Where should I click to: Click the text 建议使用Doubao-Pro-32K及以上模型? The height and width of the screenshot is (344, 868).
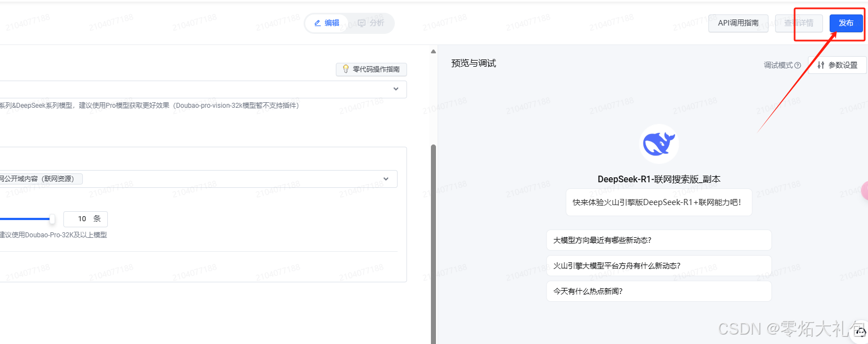point(53,235)
